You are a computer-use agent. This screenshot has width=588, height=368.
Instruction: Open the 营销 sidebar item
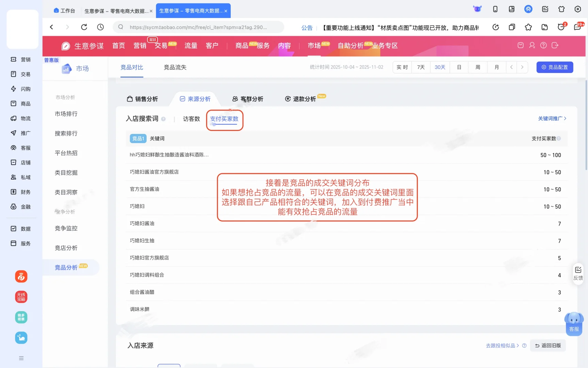coord(21,60)
